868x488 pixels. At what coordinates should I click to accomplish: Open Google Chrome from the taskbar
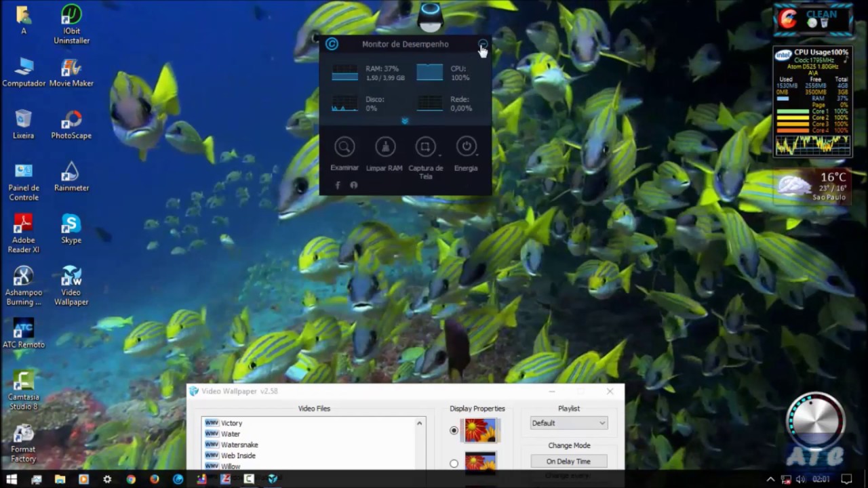point(131,479)
